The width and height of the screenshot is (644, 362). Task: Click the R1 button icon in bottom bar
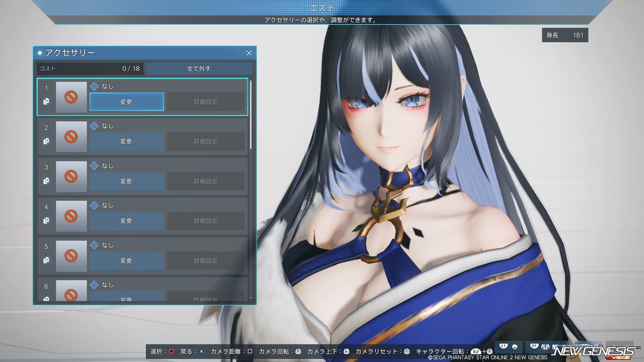tap(534, 346)
